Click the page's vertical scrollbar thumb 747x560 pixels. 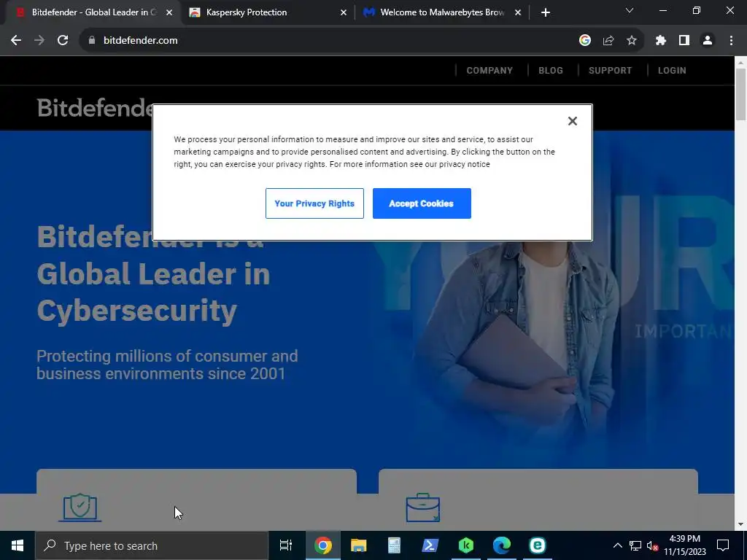point(740,94)
